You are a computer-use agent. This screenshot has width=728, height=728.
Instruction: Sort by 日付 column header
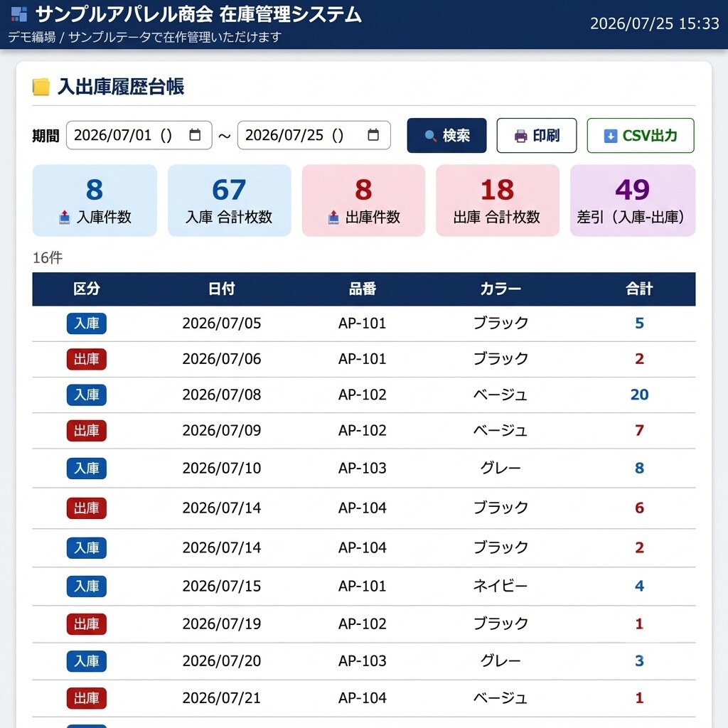click(x=222, y=289)
